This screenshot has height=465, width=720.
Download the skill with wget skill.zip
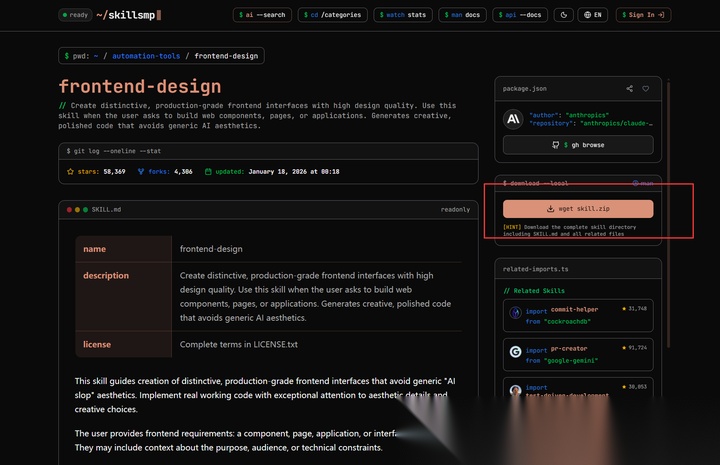pyautogui.click(x=578, y=209)
